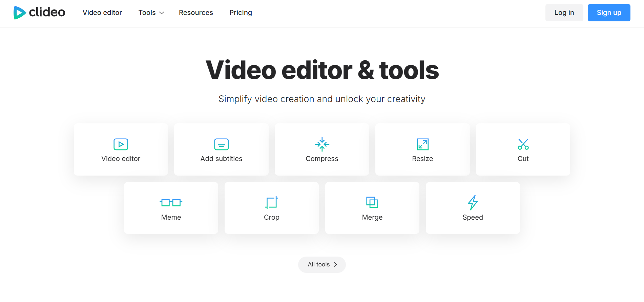Select the Resize expand icon
Screen dimensions: 644x302
coord(422,144)
